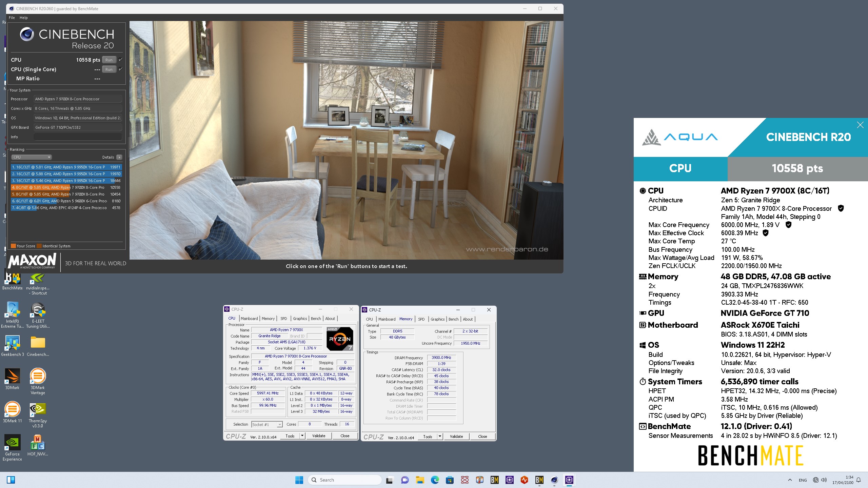
Task: Launch the 3DMark 11 shortcut
Action: [12, 412]
